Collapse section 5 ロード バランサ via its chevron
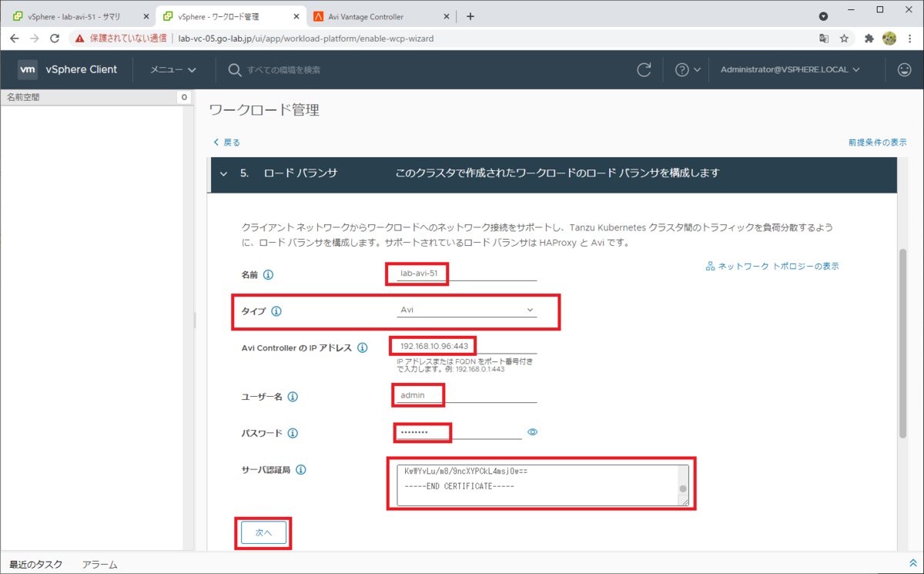Image resolution: width=924 pixels, height=574 pixels. 222,175
